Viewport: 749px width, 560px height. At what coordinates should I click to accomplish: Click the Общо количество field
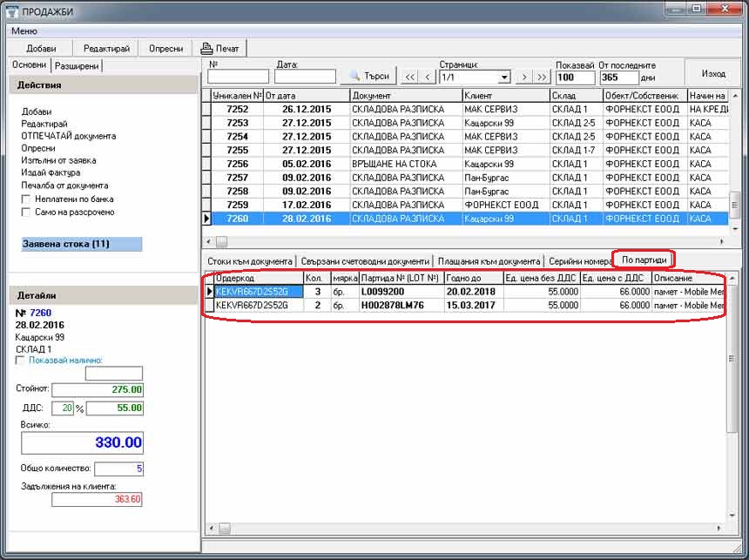click(119, 469)
